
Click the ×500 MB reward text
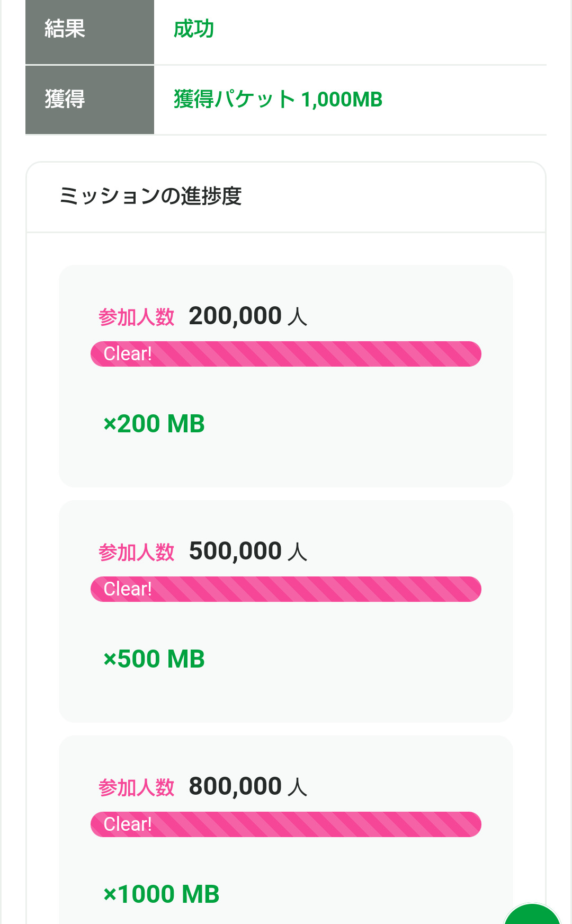point(154,659)
